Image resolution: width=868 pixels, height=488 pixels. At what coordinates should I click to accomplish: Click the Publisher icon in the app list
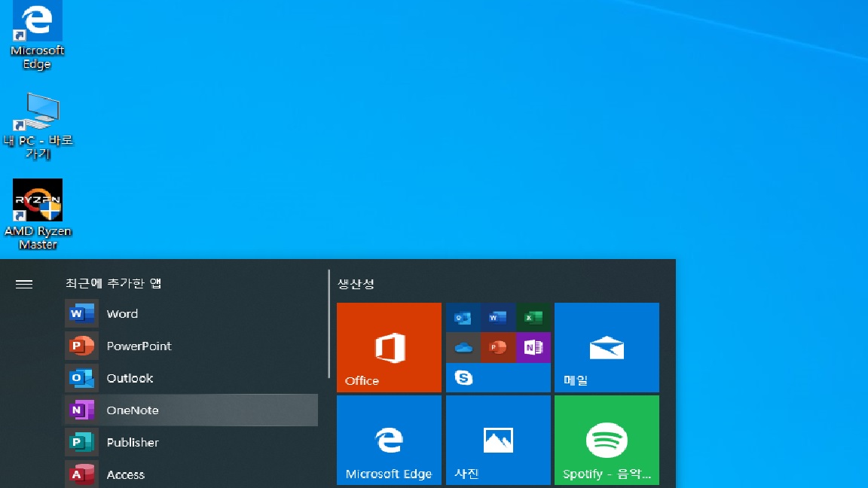tap(81, 442)
